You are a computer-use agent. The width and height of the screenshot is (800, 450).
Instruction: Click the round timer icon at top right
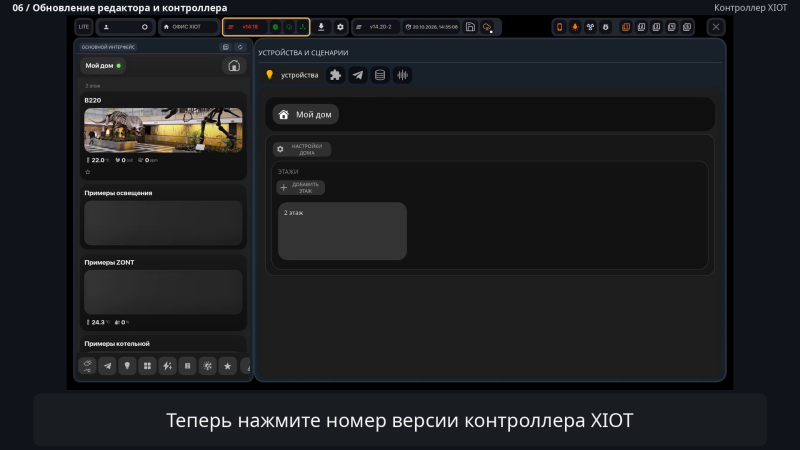point(605,27)
